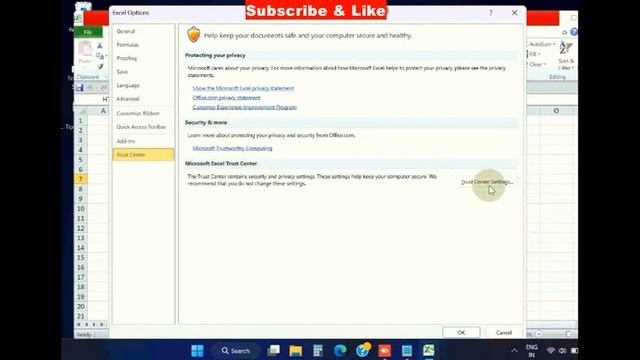This screenshot has height=360, width=640.
Task: Open Microsoft Trustworthy Computing link
Action: (x=232, y=148)
